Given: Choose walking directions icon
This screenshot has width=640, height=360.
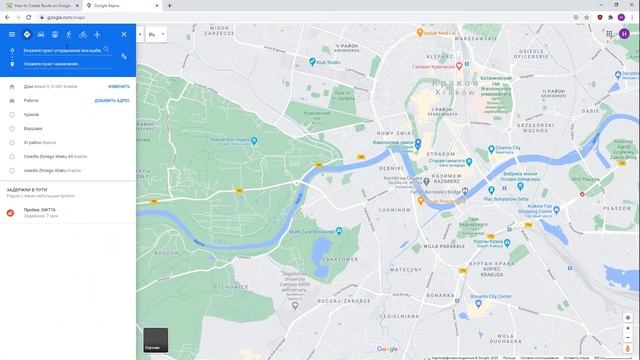Looking at the screenshot, I should pyautogui.click(x=69, y=35).
